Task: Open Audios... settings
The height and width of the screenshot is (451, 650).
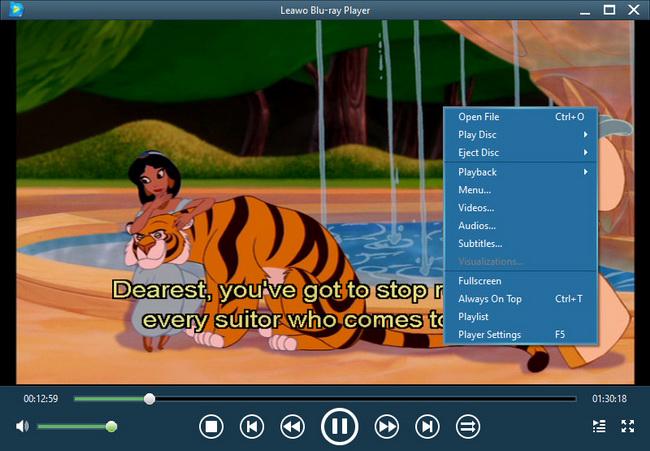Action: tap(521, 226)
